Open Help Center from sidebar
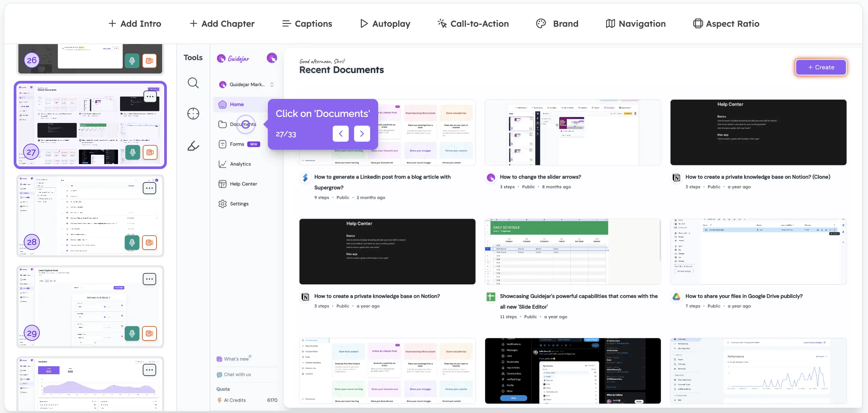The image size is (868, 413). [243, 184]
